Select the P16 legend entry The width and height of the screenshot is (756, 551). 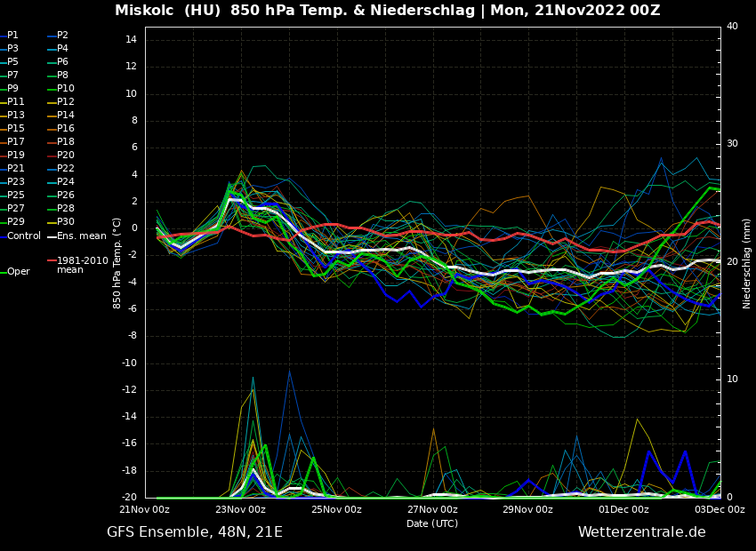pos(65,129)
